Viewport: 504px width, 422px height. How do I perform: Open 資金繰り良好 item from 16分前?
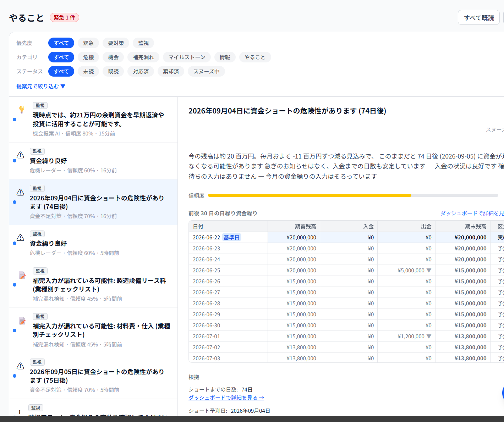pos(93,161)
